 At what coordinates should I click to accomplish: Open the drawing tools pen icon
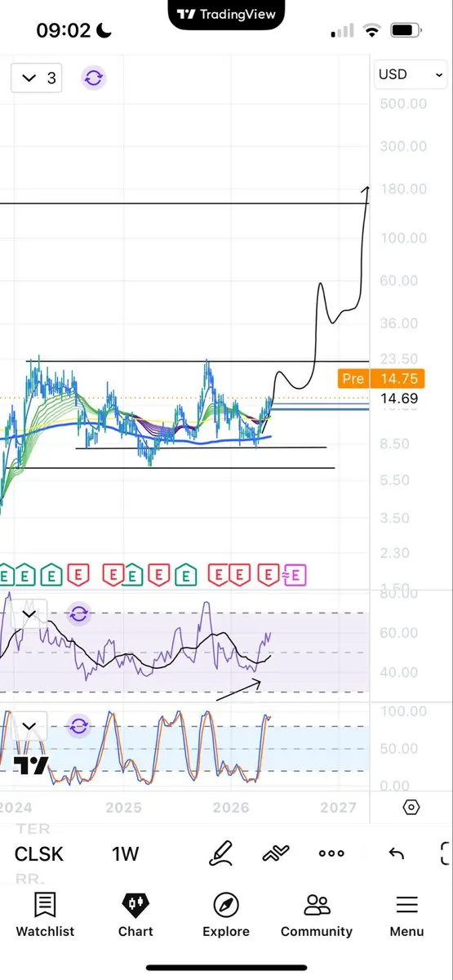[220, 853]
